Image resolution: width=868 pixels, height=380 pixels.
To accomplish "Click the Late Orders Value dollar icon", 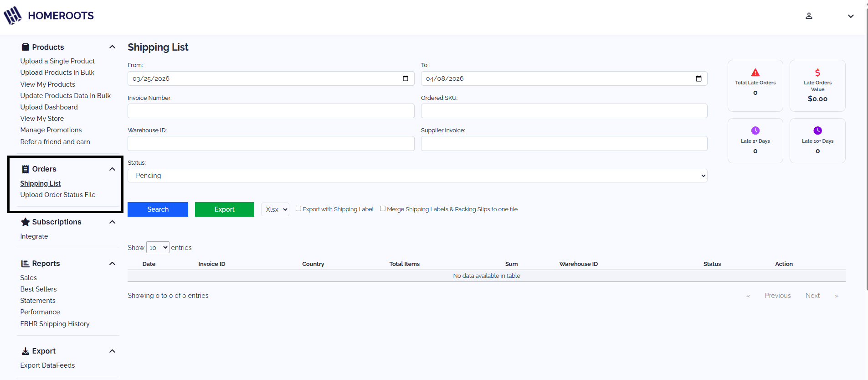I will tap(817, 73).
